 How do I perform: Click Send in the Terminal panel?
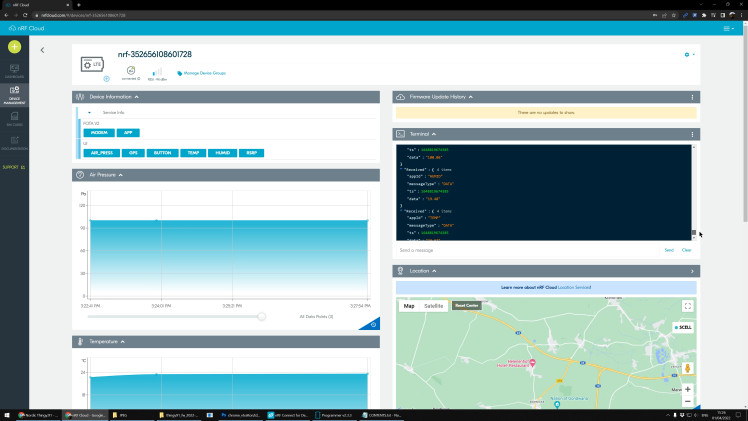click(x=669, y=250)
